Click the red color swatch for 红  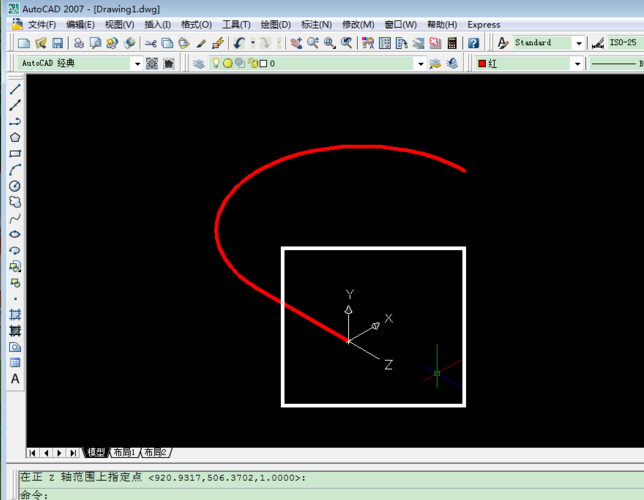[x=482, y=63]
